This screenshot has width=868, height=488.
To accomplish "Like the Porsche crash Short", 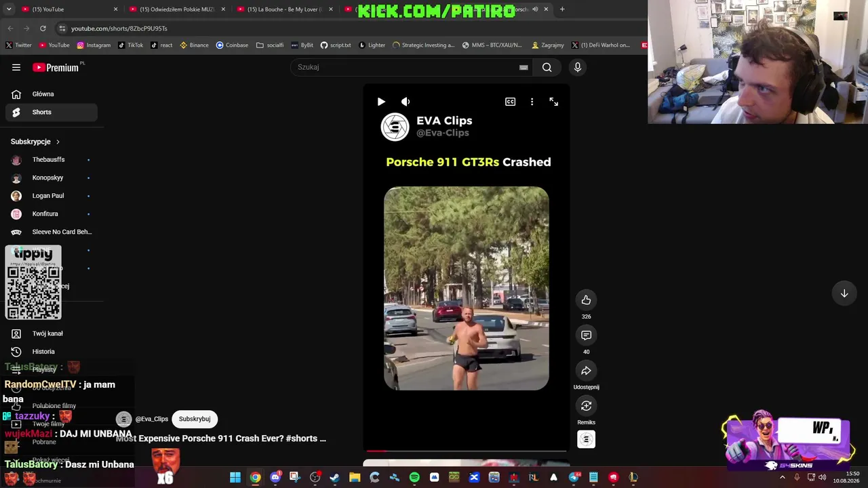I will pyautogui.click(x=586, y=300).
